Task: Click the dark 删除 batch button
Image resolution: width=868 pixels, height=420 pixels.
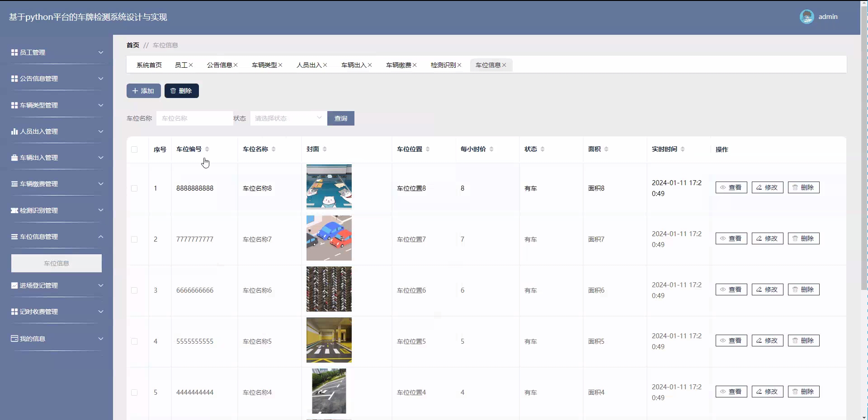Action: coord(182,91)
